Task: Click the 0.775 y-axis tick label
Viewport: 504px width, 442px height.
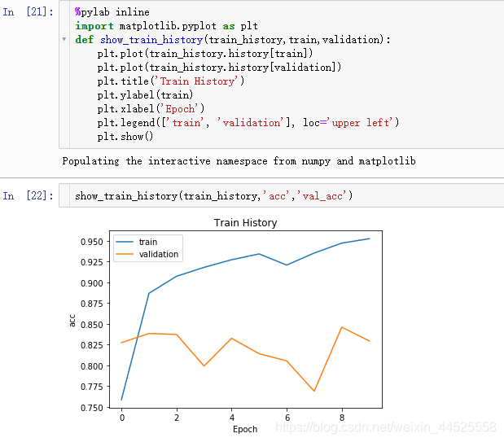Action: tap(92, 387)
